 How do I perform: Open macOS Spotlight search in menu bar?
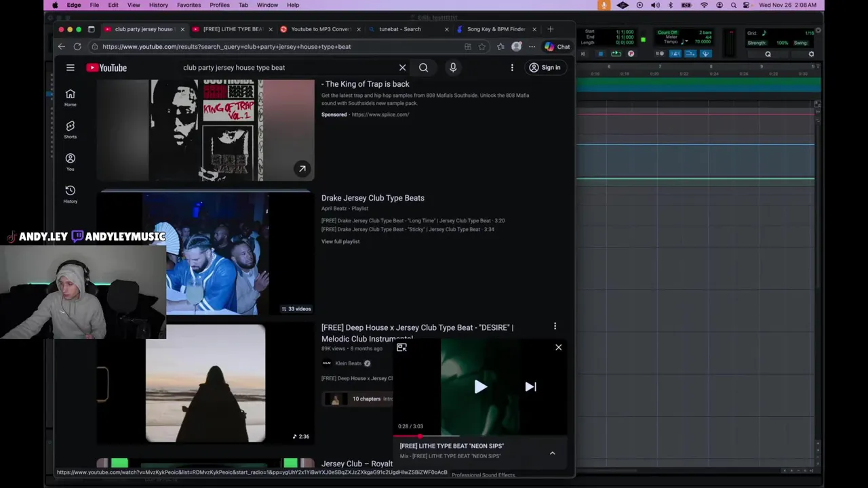(x=733, y=5)
